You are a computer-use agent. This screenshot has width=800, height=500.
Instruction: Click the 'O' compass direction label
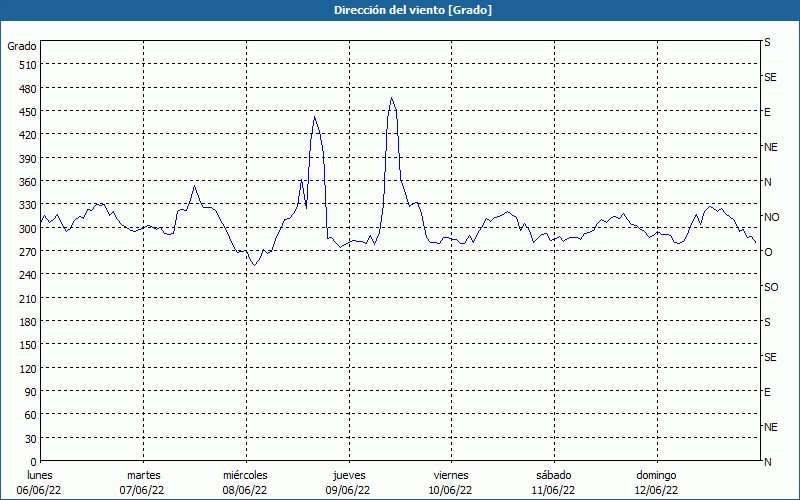(768, 252)
